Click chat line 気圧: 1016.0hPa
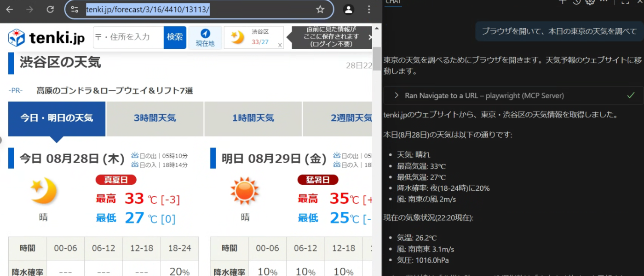 [423, 260]
